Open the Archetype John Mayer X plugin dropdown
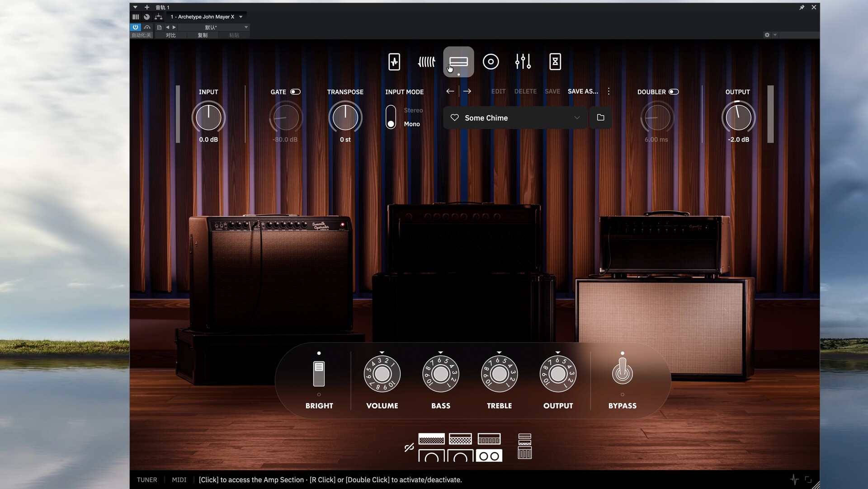The image size is (868, 489). 241,17
